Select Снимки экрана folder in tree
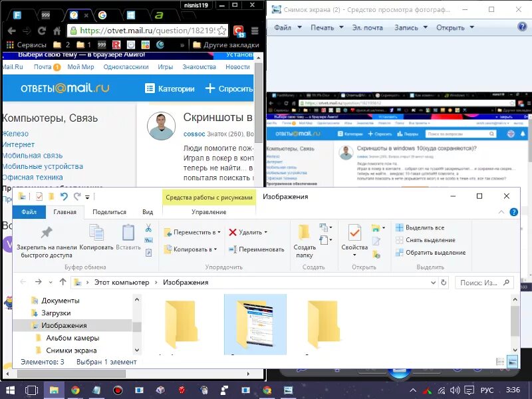This screenshot has height=399, width=532. tap(71, 350)
